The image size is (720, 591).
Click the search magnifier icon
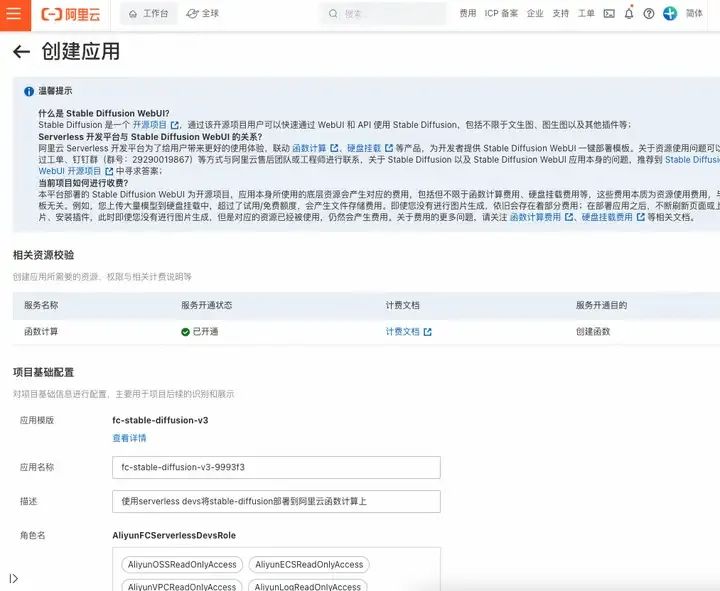point(333,14)
